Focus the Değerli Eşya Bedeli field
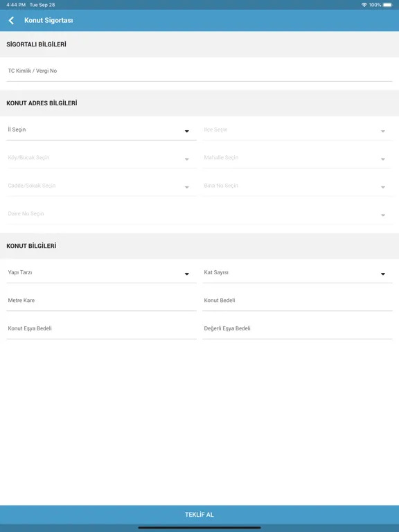Viewport: 399px width, 532px height. pyautogui.click(x=297, y=329)
